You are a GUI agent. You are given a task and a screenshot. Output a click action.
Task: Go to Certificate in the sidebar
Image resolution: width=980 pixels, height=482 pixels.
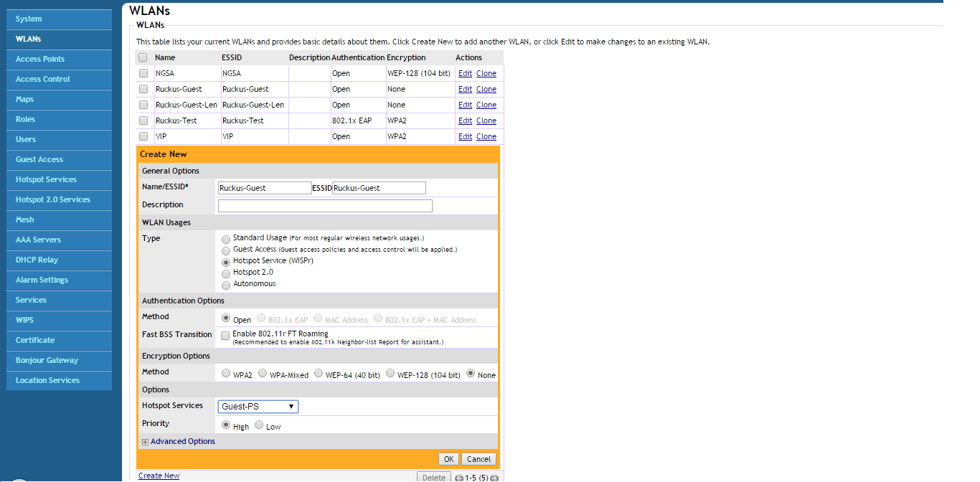(59, 340)
